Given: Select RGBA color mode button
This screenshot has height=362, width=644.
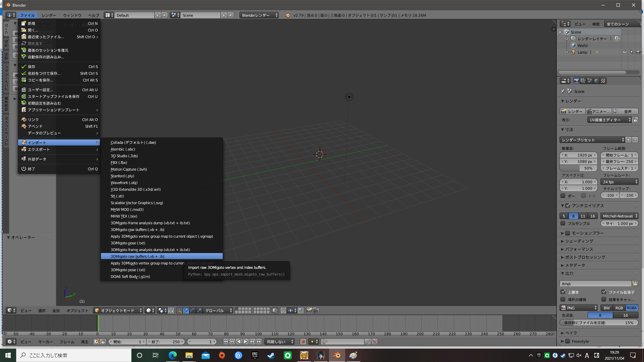Looking at the screenshot, I should 632,308.
